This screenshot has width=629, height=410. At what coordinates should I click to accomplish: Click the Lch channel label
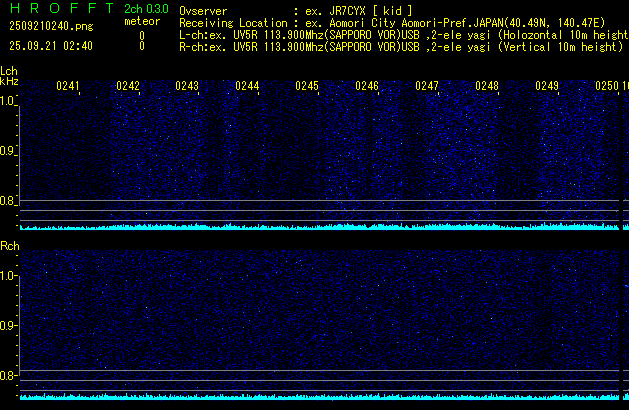point(9,71)
